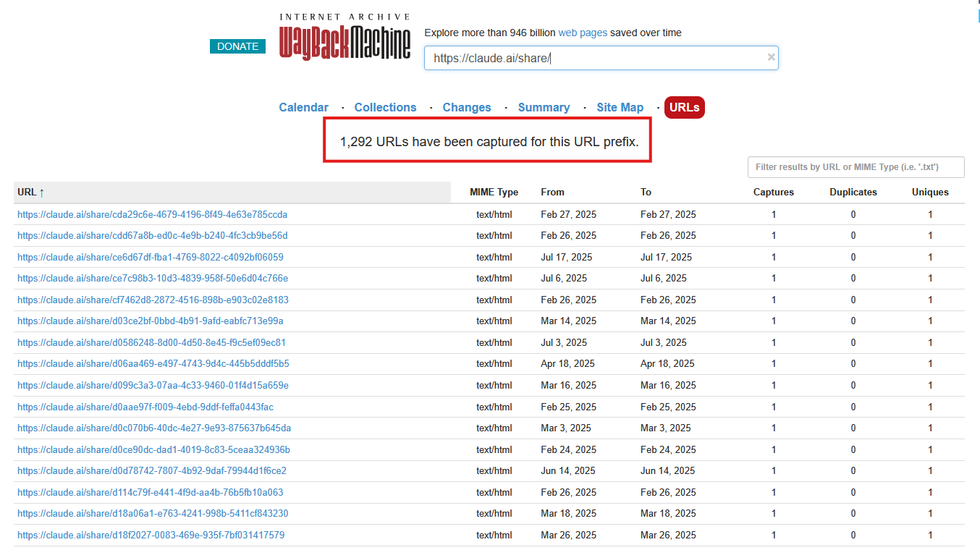Open share link cdd67a8b-ed0c-4e9b

(153, 236)
